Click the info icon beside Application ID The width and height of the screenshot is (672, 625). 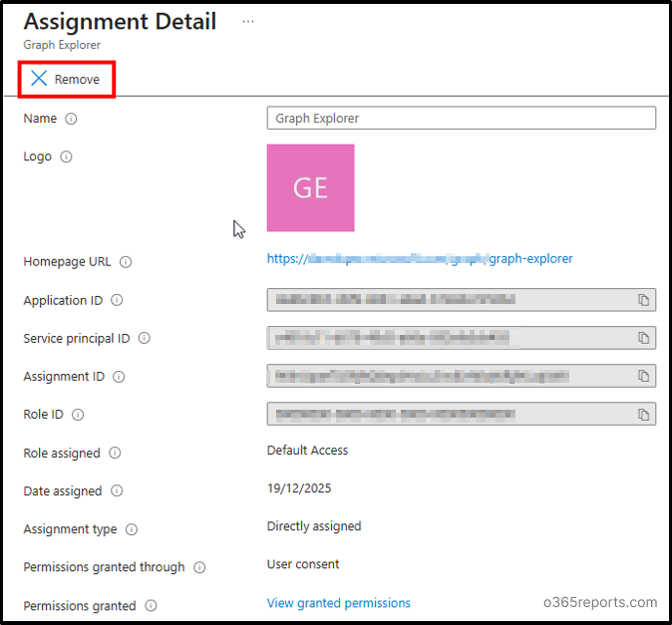(x=117, y=300)
